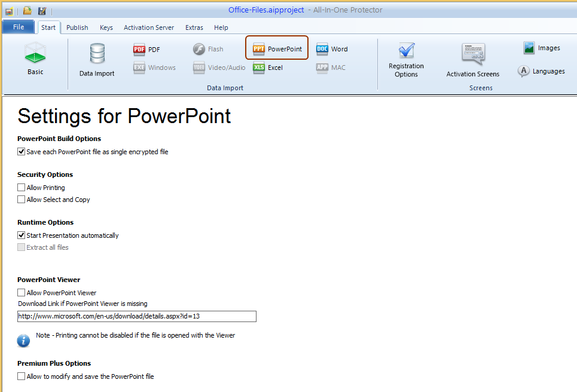577x392 pixels.
Task: Click the blue info icon beside the note
Action: tap(23, 341)
